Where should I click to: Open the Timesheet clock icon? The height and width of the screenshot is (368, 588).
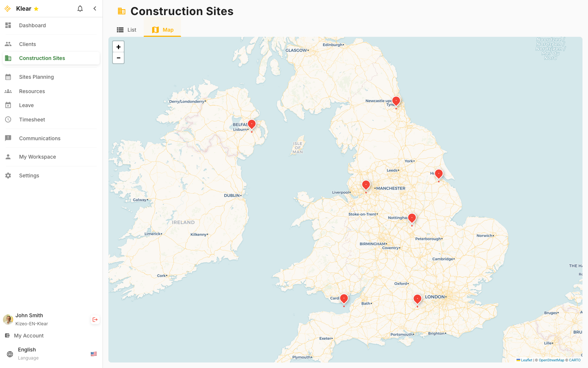pyautogui.click(x=8, y=119)
